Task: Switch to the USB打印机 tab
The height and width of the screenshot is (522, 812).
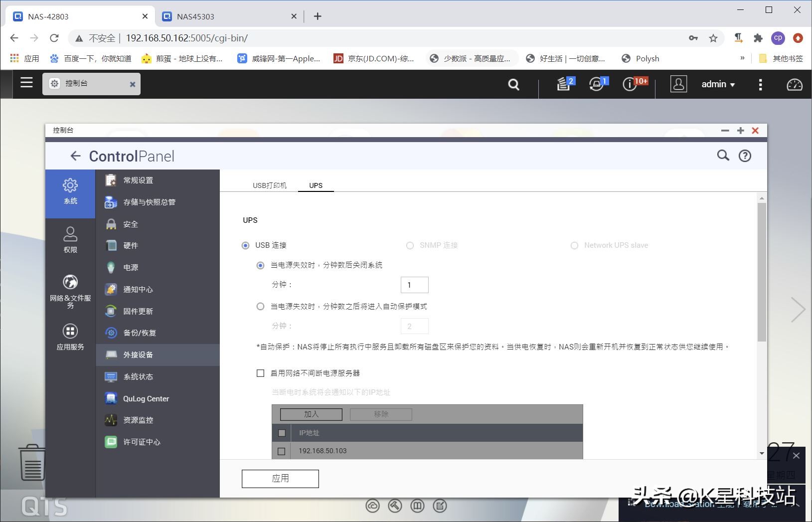Action: tap(270, 185)
